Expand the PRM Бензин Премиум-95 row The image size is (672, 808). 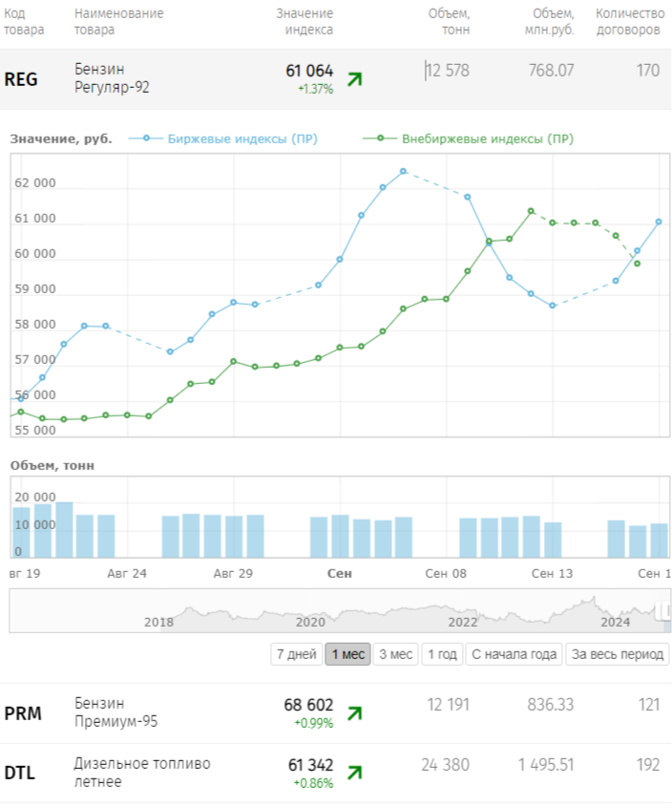tap(336, 713)
